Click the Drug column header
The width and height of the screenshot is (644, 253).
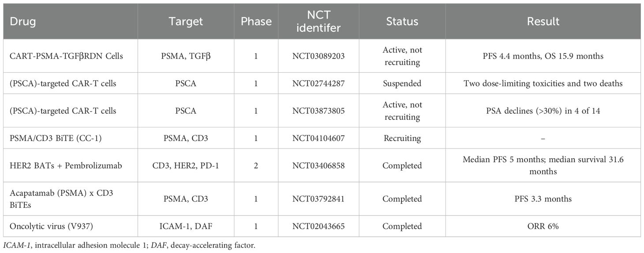pyautogui.click(x=20, y=21)
